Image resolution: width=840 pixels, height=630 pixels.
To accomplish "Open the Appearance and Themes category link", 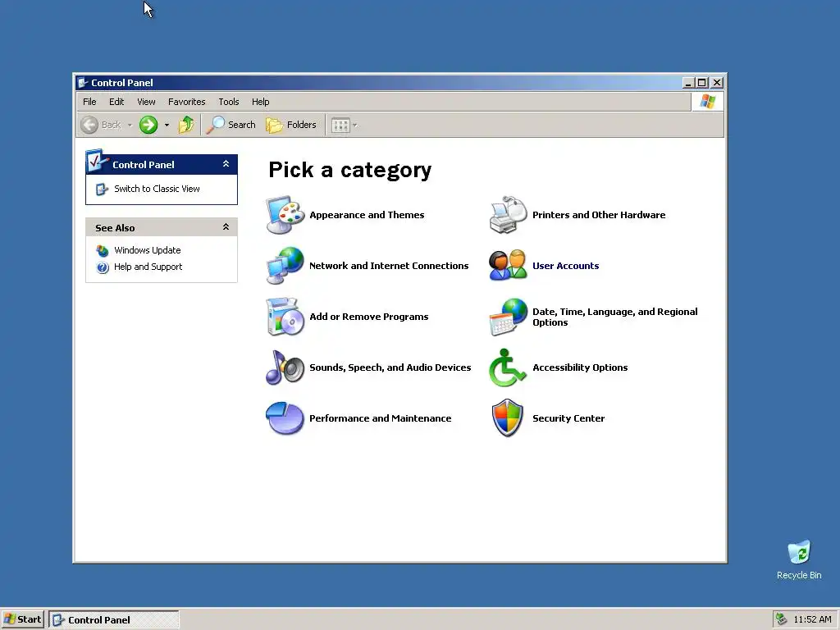I will (x=367, y=215).
